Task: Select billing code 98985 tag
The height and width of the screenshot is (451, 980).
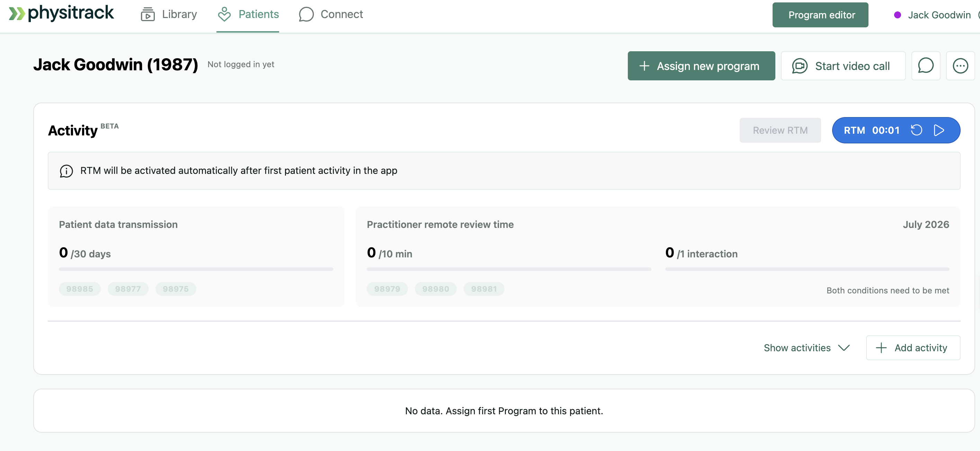Action: (80, 289)
